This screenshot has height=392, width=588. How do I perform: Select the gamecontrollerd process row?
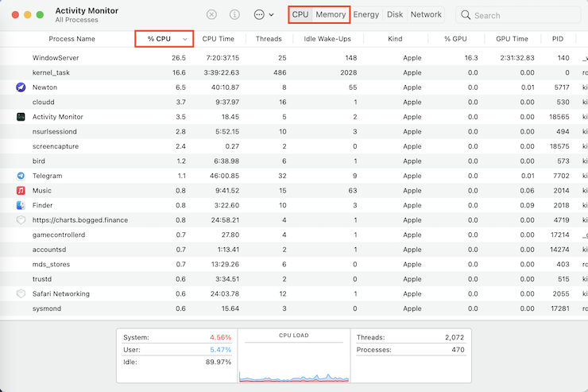(294, 235)
